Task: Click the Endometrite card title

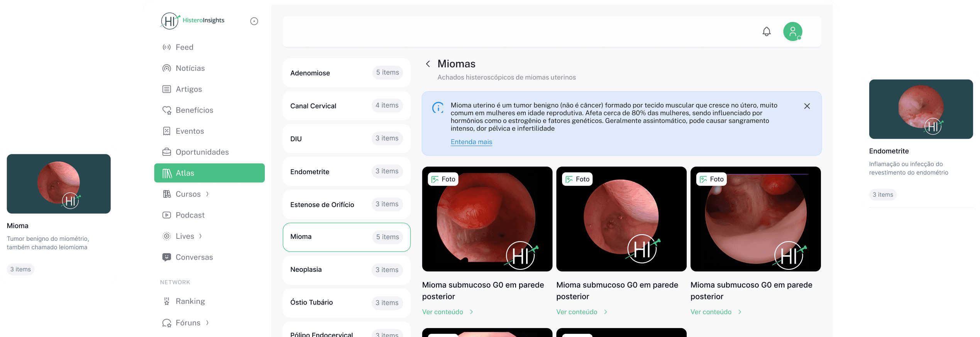Action: pyautogui.click(x=889, y=151)
